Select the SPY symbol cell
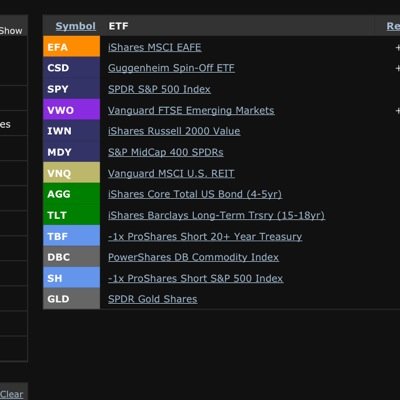This screenshot has height=400, width=400. [71, 89]
